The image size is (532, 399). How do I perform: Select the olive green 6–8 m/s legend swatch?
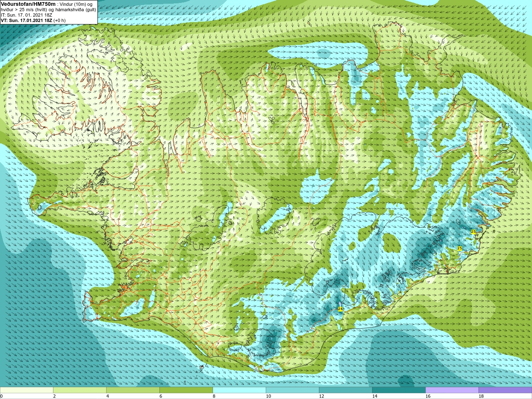tap(186, 390)
